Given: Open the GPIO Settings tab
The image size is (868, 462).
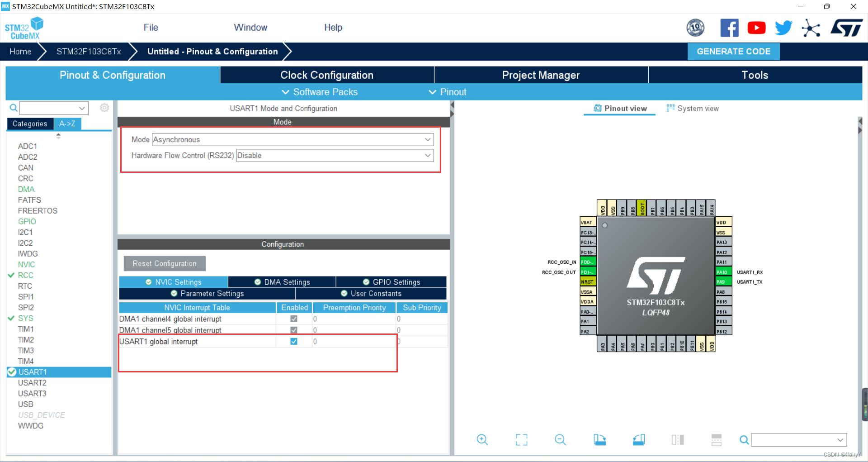Looking at the screenshot, I should (392, 282).
